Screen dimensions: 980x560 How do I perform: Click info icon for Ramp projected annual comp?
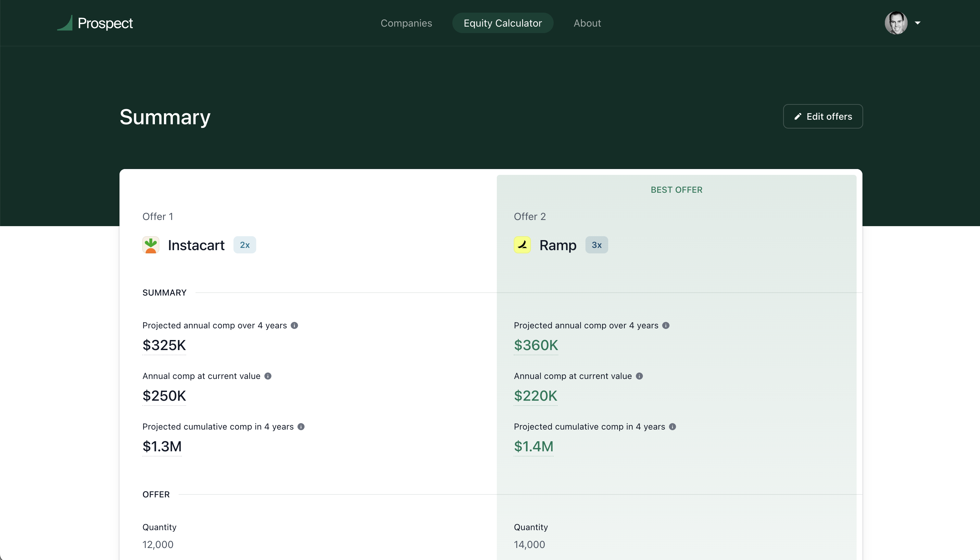tap(666, 325)
